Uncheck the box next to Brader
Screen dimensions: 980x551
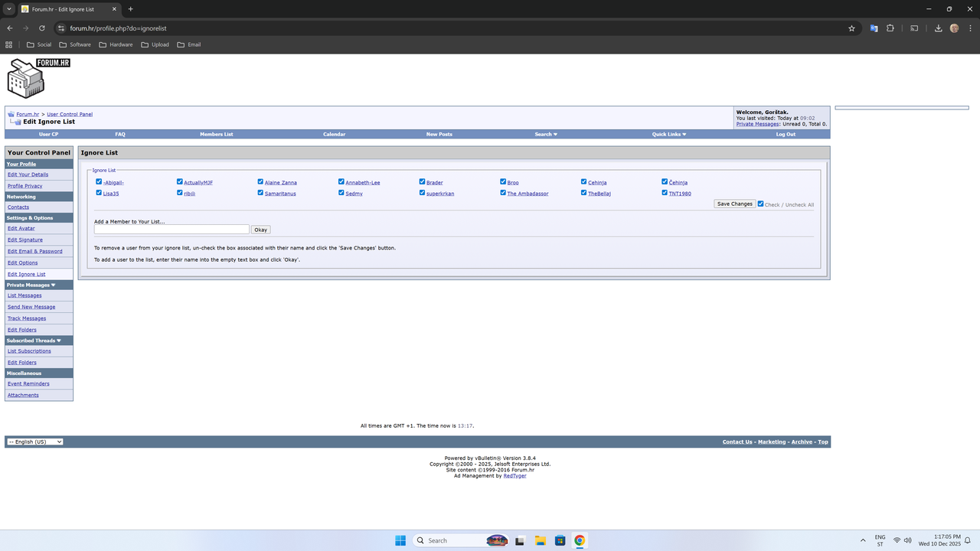coord(422,181)
